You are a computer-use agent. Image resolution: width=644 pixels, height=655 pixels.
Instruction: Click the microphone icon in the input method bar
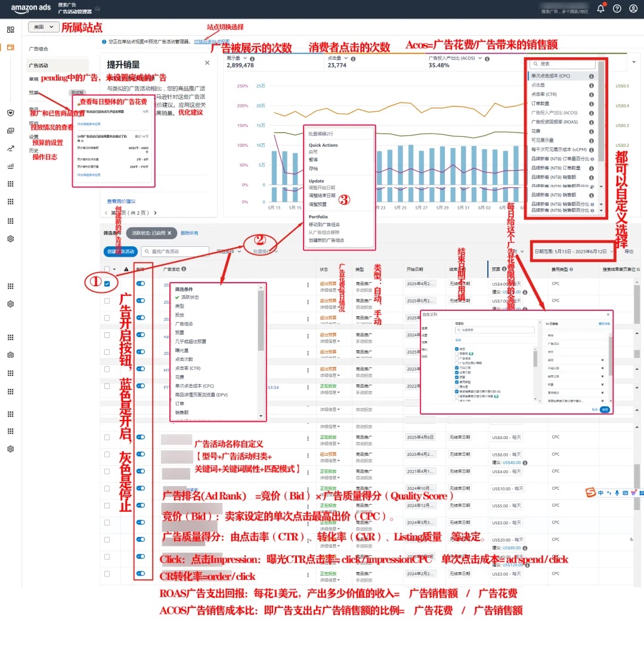tap(617, 493)
